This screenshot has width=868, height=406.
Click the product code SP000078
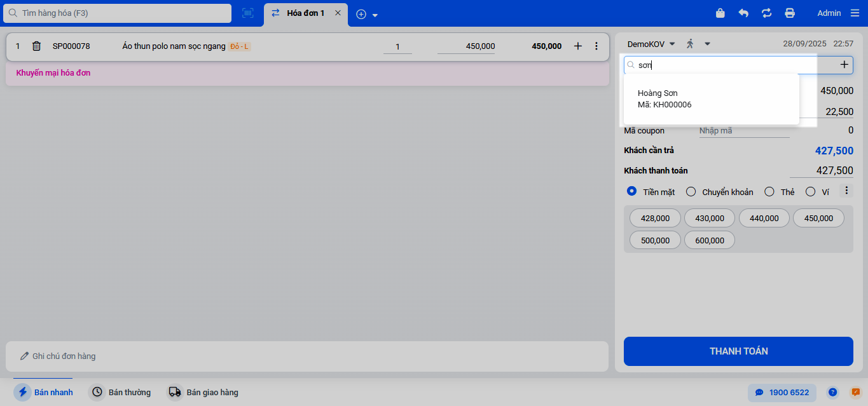tap(71, 46)
